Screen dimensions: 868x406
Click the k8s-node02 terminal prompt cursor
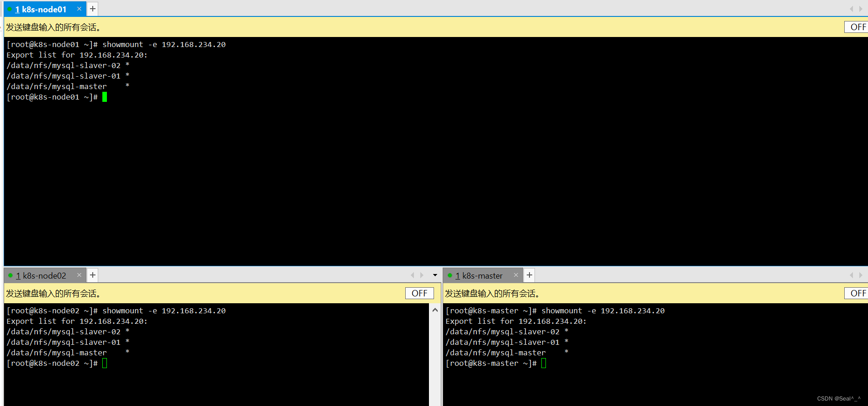(x=105, y=363)
